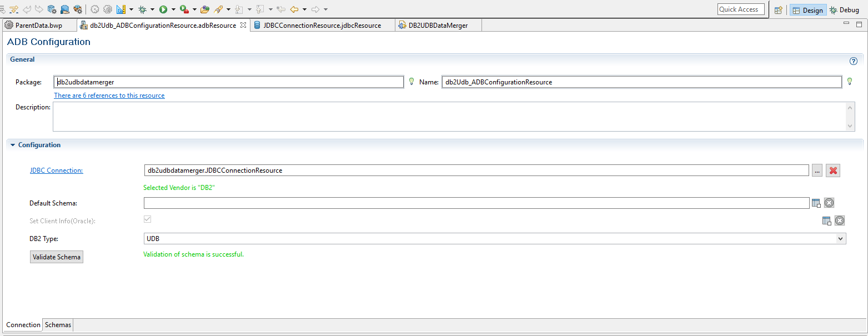
Task: Click the open folder toolbar icon
Action: (x=205, y=9)
